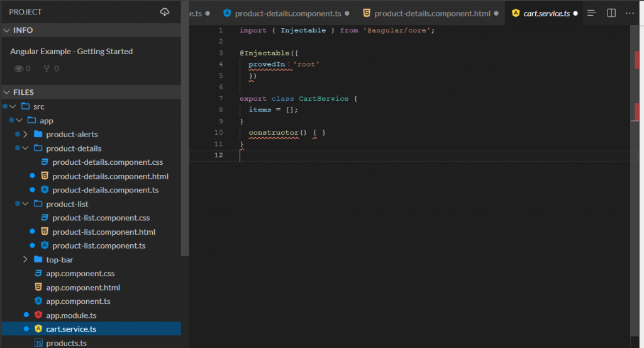The height and width of the screenshot is (348, 644).
Task: Click the eye watchers count icon
Action: coord(18,69)
